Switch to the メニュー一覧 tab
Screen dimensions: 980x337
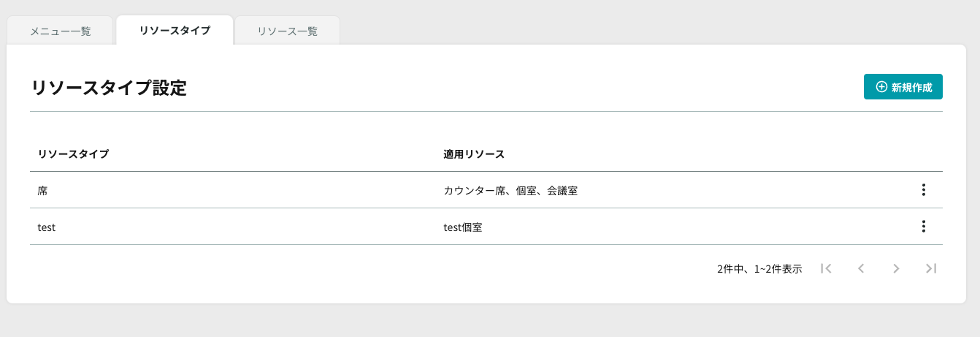tap(61, 31)
